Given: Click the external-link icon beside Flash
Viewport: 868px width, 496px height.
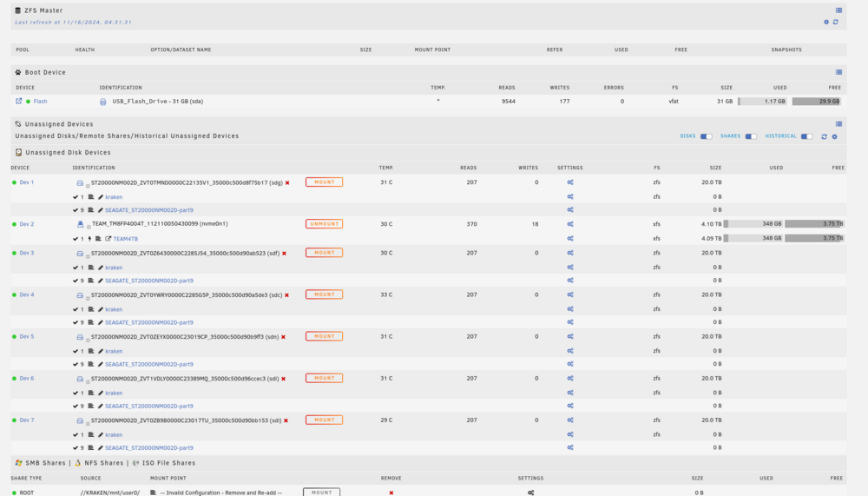Looking at the screenshot, I should (19, 101).
